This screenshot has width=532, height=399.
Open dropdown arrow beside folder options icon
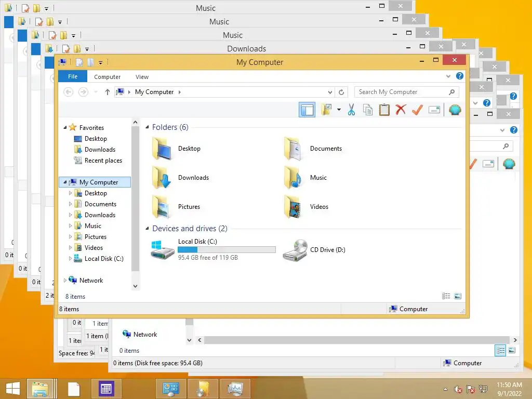(x=339, y=110)
